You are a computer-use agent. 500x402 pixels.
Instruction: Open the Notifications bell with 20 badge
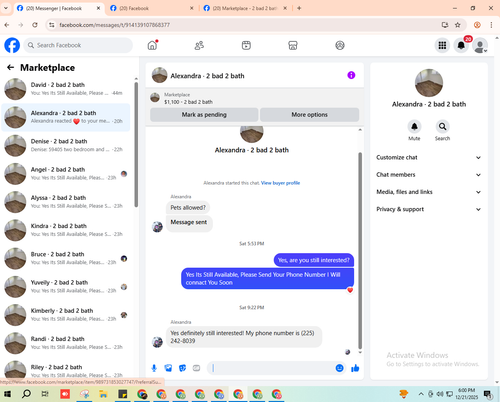coord(461,45)
